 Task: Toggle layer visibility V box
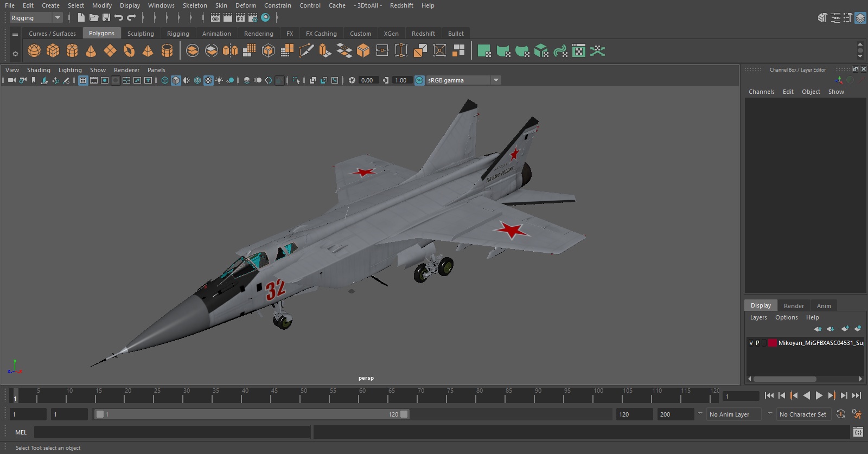pos(751,343)
